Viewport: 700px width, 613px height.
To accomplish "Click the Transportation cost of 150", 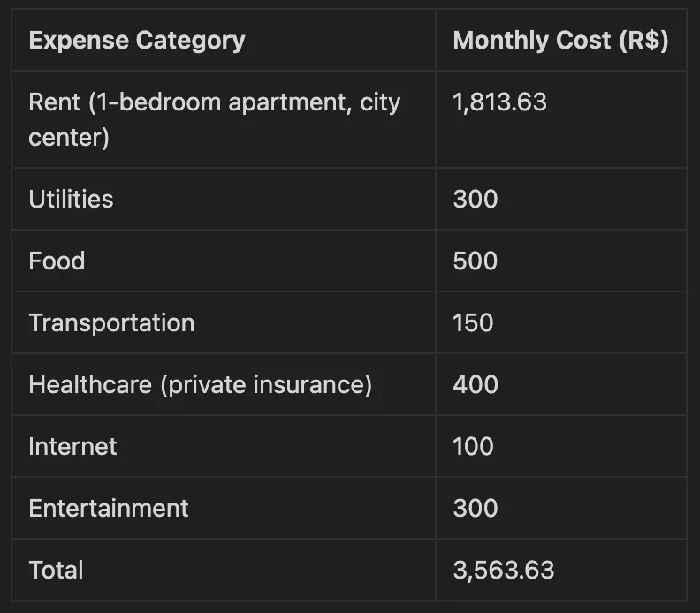I will pyautogui.click(x=473, y=322).
